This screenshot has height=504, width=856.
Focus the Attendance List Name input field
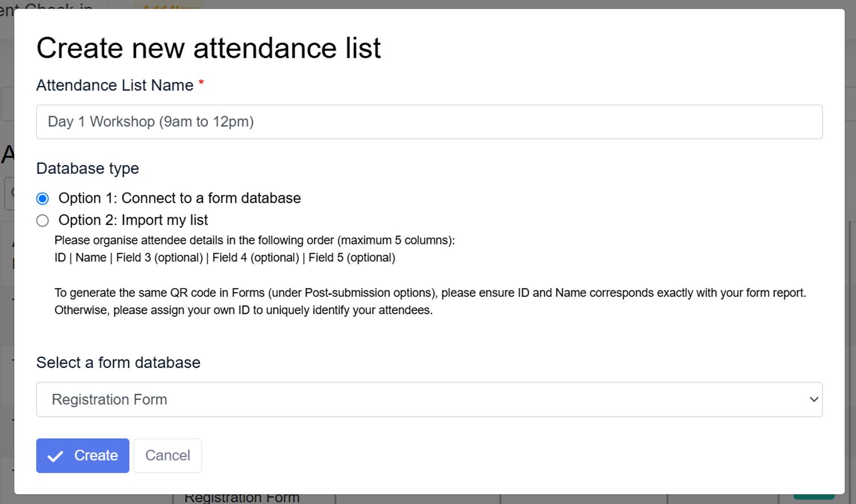click(x=429, y=122)
